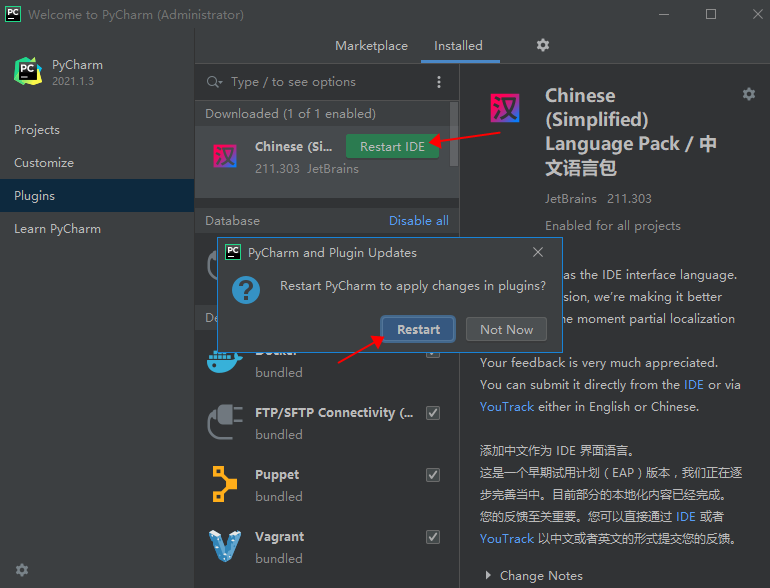
Task: Click the Downloaded (1 of 1 enabled) header
Action: point(290,113)
